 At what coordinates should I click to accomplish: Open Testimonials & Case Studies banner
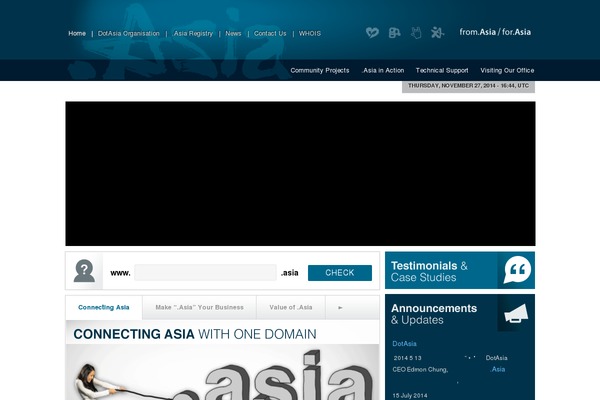click(x=460, y=270)
